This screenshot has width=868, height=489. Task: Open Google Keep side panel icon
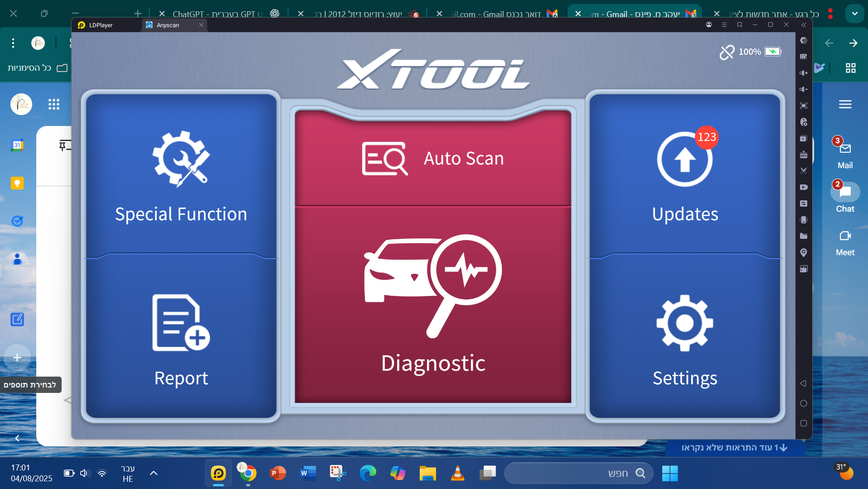pyautogui.click(x=17, y=183)
